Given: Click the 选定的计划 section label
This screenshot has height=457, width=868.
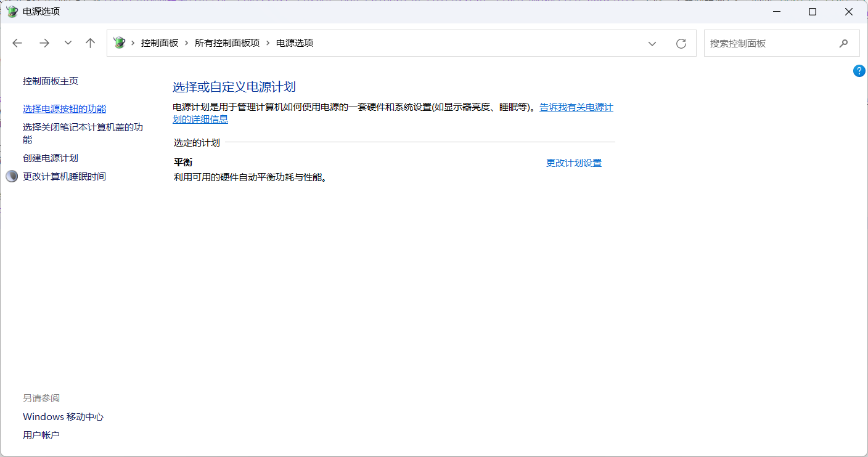Looking at the screenshot, I should pyautogui.click(x=197, y=142).
